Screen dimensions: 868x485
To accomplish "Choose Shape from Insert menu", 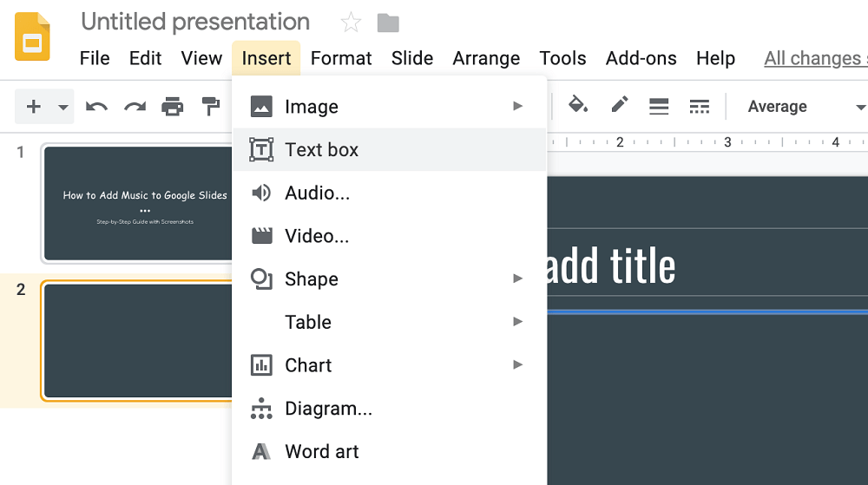I will 390,279.
